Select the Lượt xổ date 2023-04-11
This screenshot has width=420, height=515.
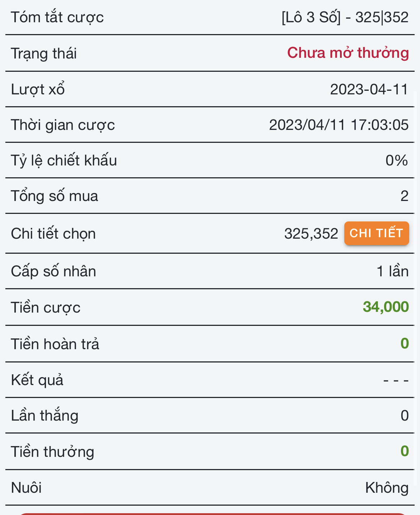pos(369,89)
